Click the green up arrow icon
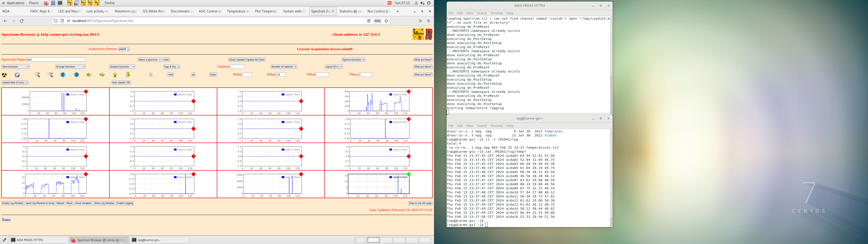The width and height of the screenshot is (868, 244). pyautogui.click(x=115, y=75)
